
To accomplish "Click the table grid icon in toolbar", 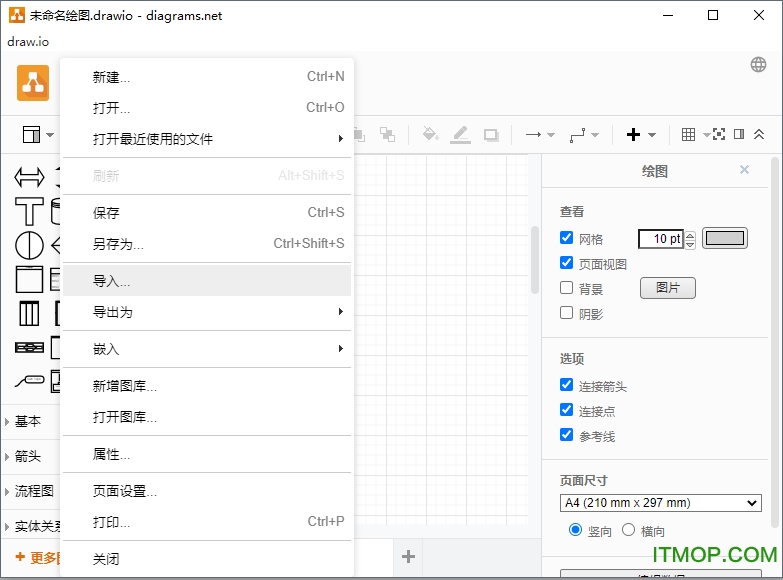I will click(688, 134).
